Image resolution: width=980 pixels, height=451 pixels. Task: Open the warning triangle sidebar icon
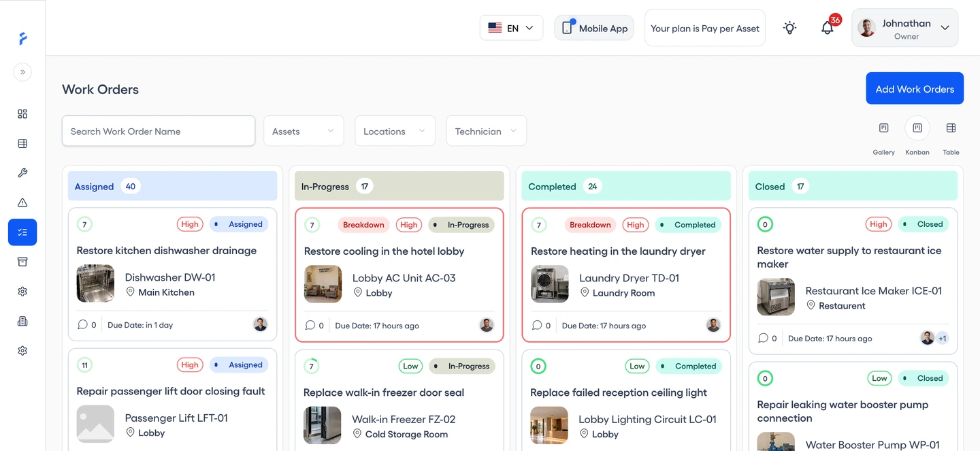[x=22, y=202]
